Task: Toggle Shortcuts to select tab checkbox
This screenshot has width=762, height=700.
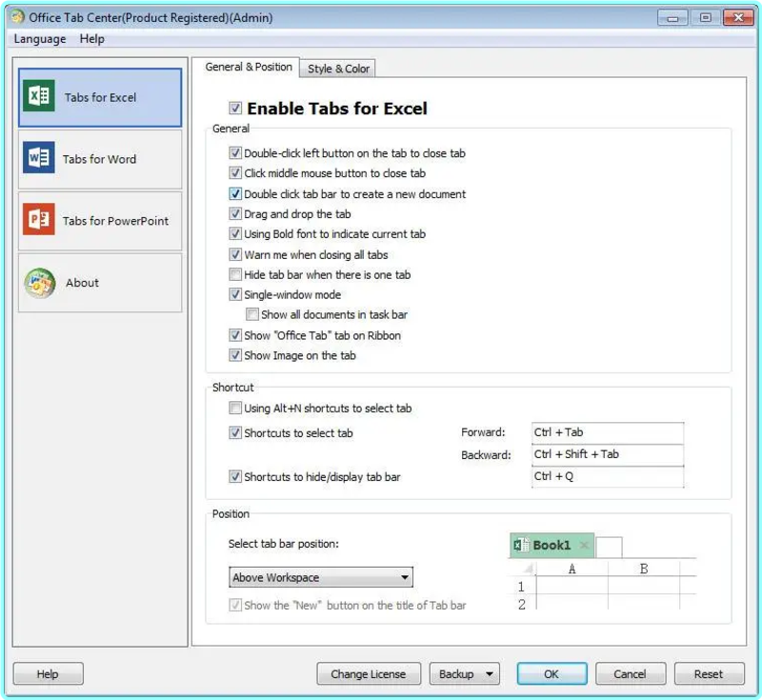Action: tap(235, 432)
